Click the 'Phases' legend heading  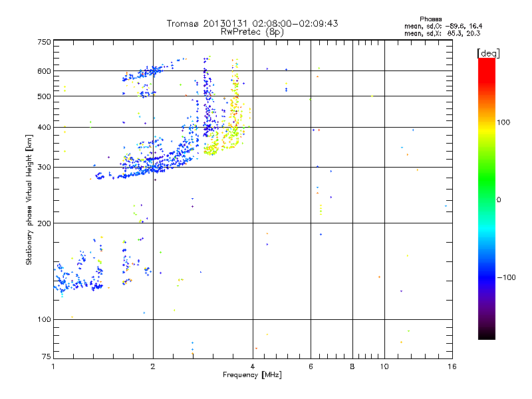(x=430, y=19)
